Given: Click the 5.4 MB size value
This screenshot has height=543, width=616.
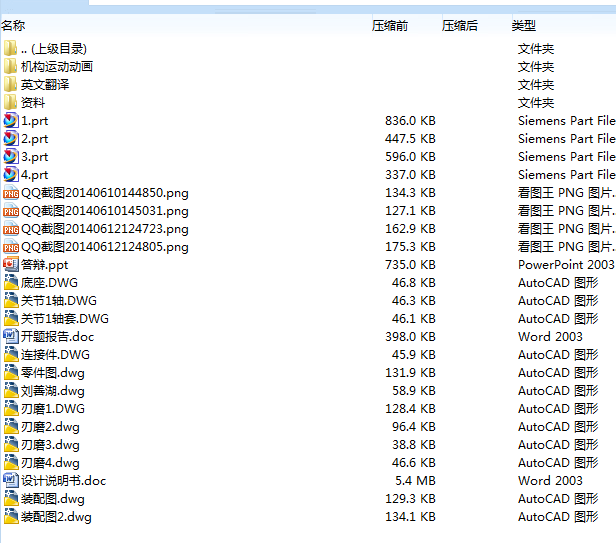Looking at the screenshot, I should [415, 481].
